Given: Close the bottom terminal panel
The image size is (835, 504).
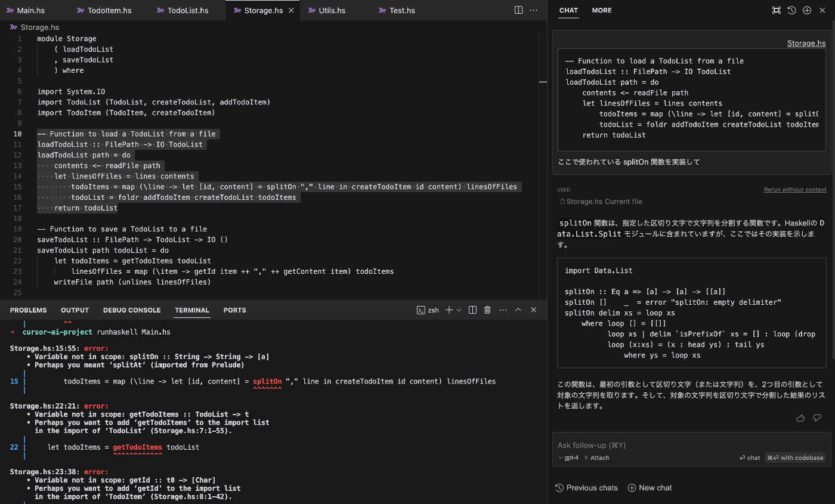Looking at the screenshot, I should click(x=534, y=310).
